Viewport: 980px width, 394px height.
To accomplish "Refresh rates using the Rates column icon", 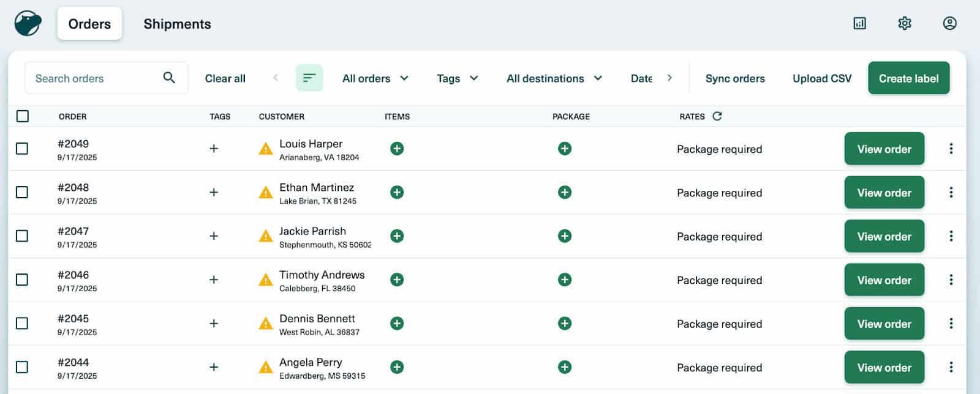I will pyautogui.click(x=717, y=116).
